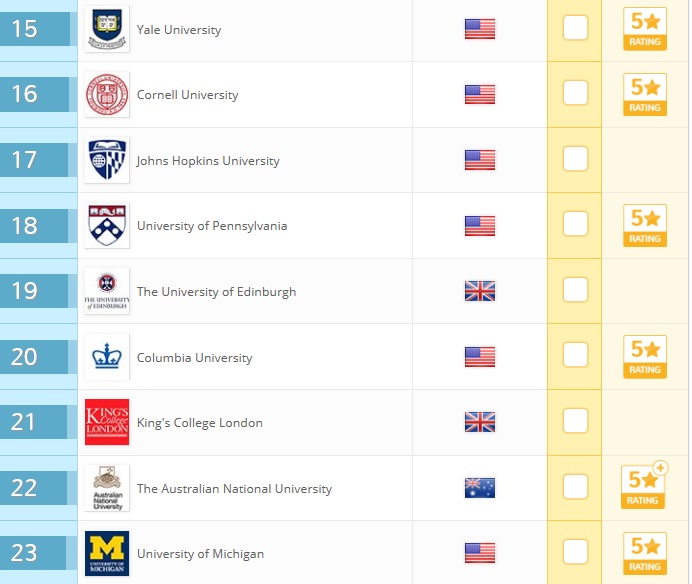This screenshot has height=584, width=692.
Task: Check the compare box for Columbia University
Action: 575,354
